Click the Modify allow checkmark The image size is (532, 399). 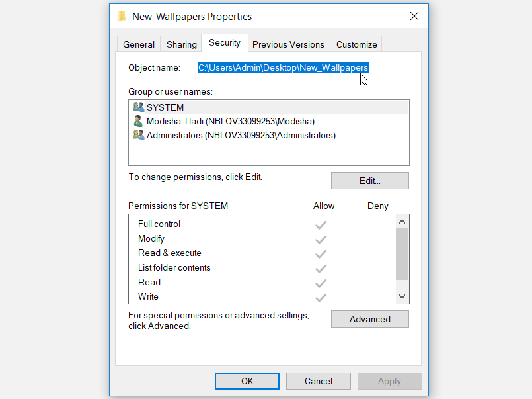click(x=321, y=239)
